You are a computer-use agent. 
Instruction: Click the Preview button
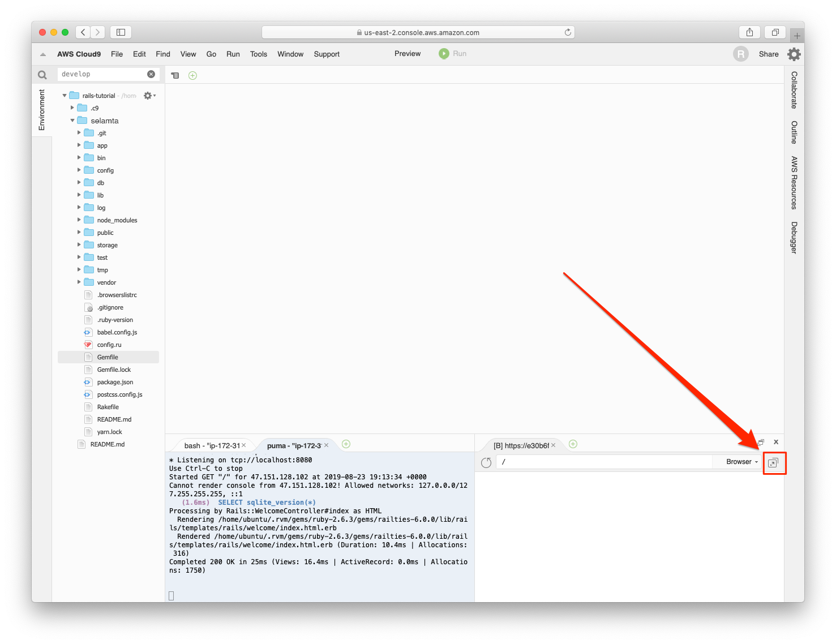coord(408,54)
